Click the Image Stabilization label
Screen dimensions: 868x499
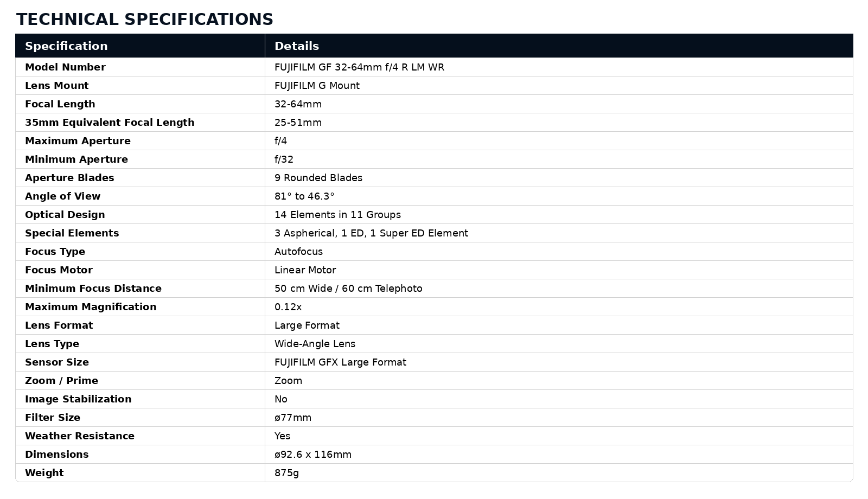[x=78, y=399]
